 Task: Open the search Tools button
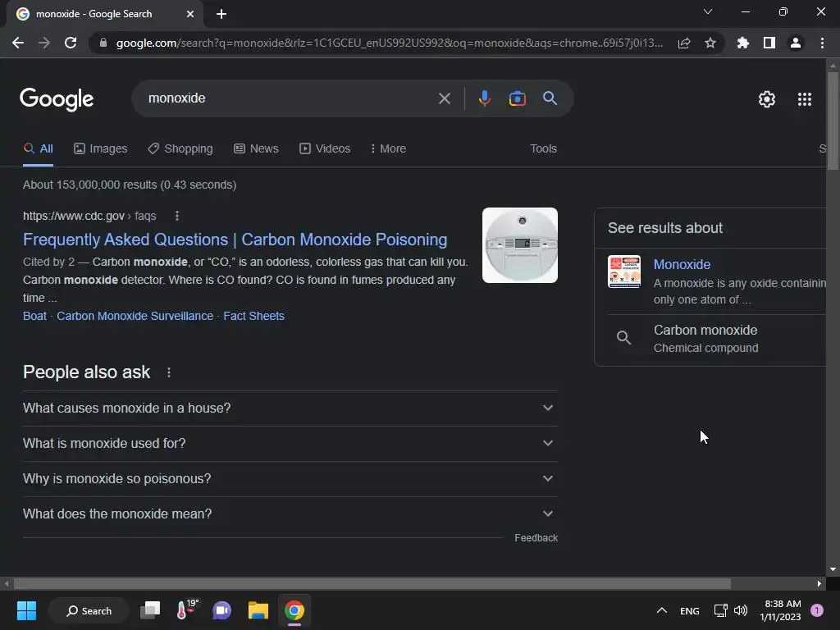coord(543,148)
